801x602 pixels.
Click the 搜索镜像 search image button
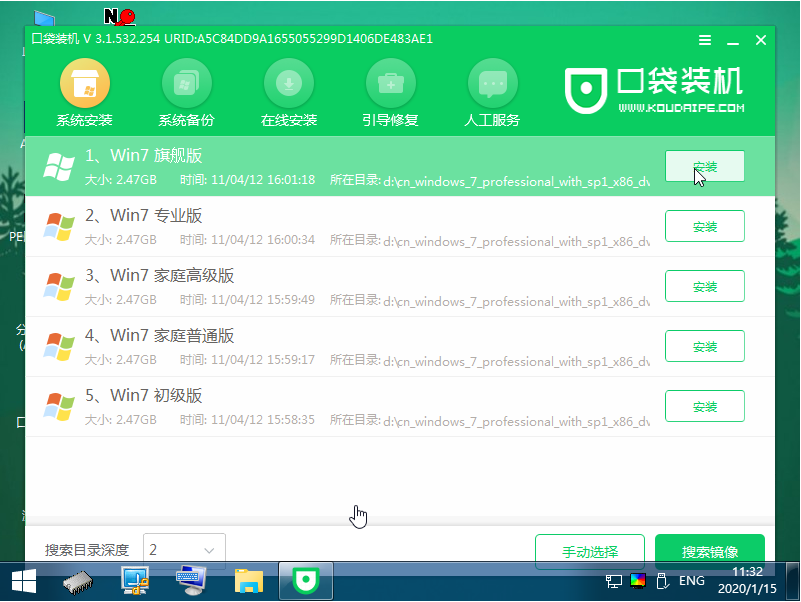coord(709,551)
